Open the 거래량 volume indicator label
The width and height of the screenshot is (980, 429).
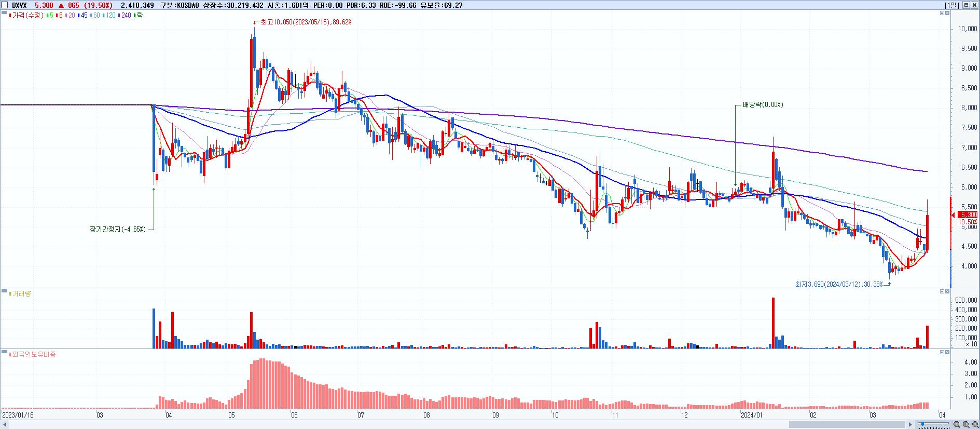(20, 293)
